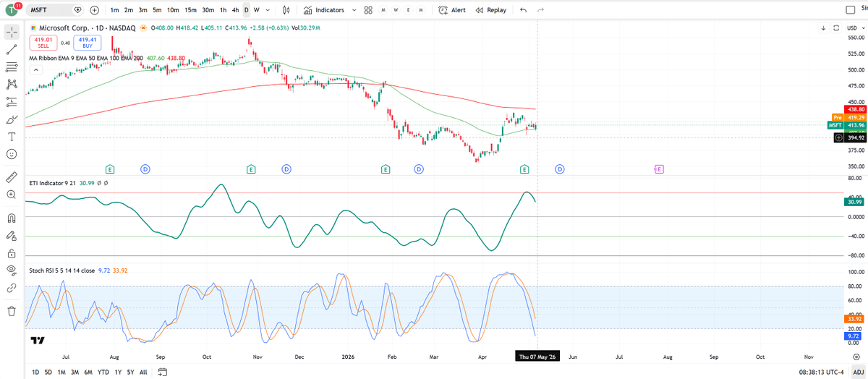Switch to the 1m interval

click(x=114, y=10)
